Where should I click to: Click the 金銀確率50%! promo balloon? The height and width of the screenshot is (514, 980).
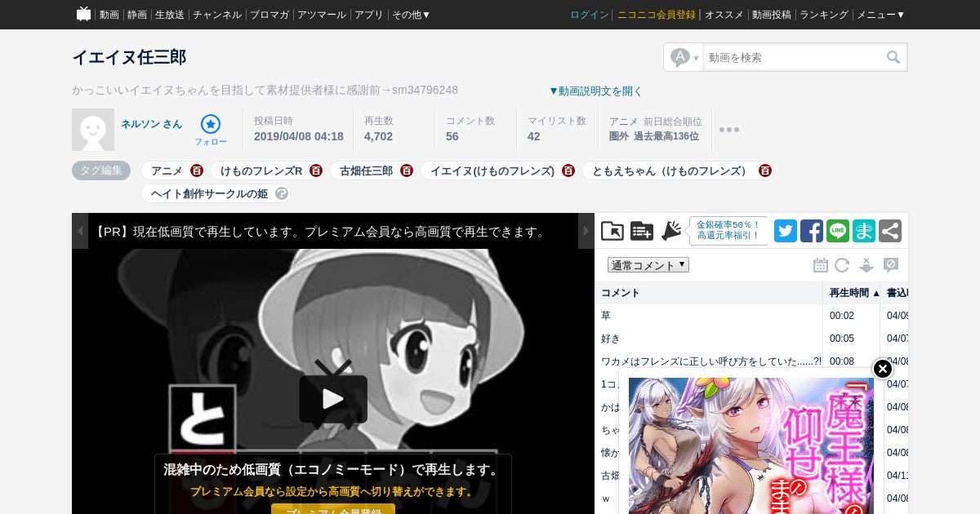tap(728, 231)
